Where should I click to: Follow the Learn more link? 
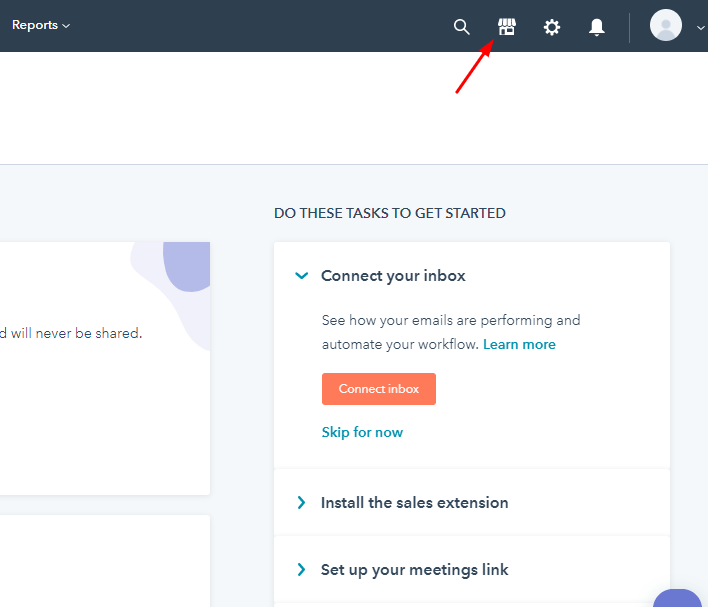point(519,345)
